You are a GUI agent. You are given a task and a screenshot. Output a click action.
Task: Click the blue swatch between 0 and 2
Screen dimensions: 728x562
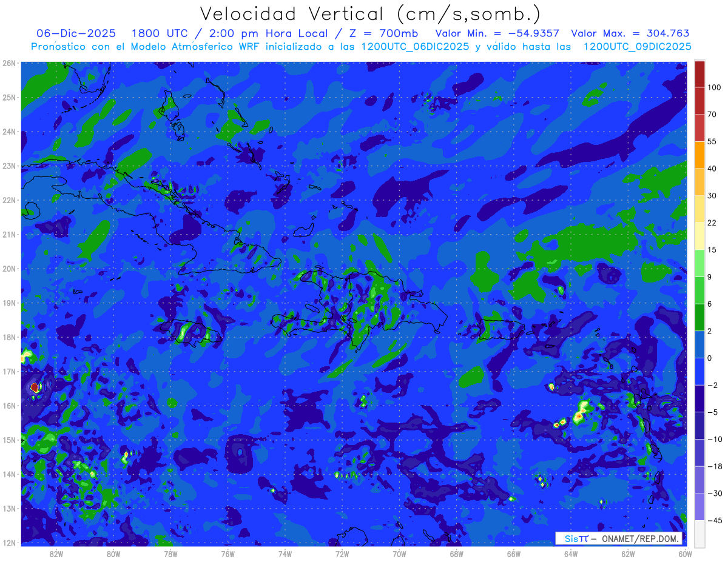[699, 344]
